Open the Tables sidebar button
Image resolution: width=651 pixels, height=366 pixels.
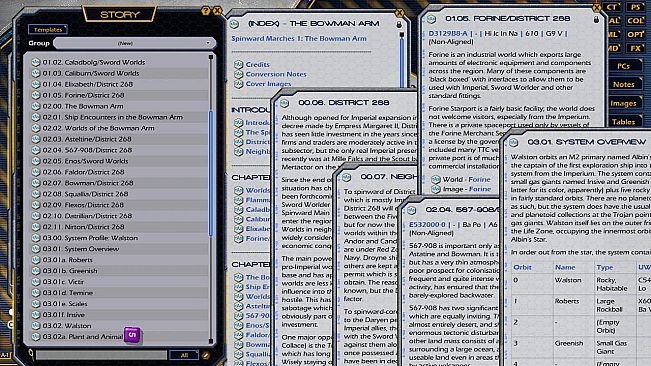coord(624,122)
